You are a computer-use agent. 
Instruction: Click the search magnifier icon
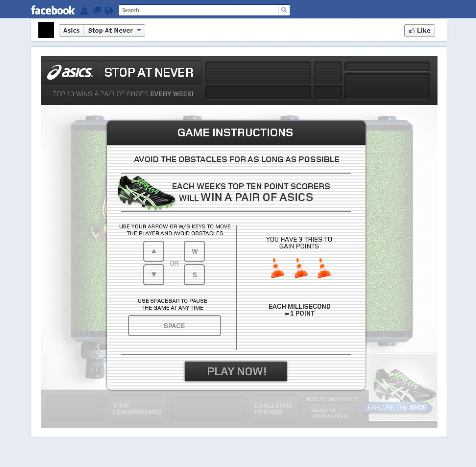tap(284, 10)
